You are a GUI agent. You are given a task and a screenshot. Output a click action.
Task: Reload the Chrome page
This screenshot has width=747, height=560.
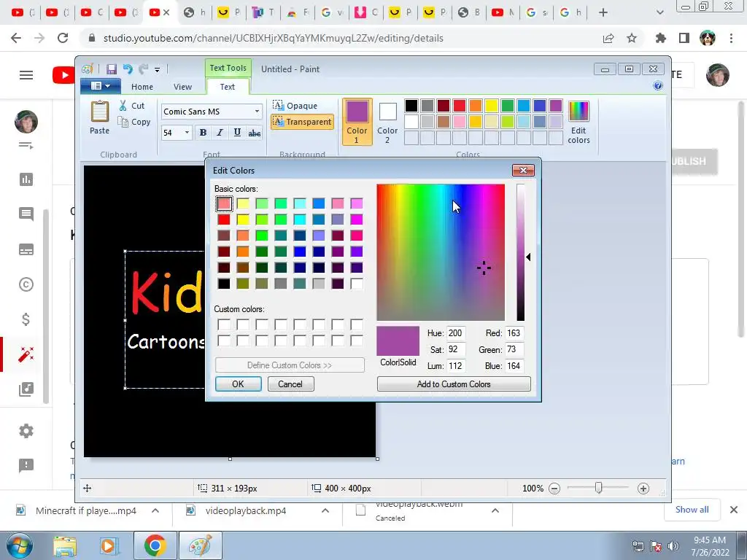tap(63, 38)
